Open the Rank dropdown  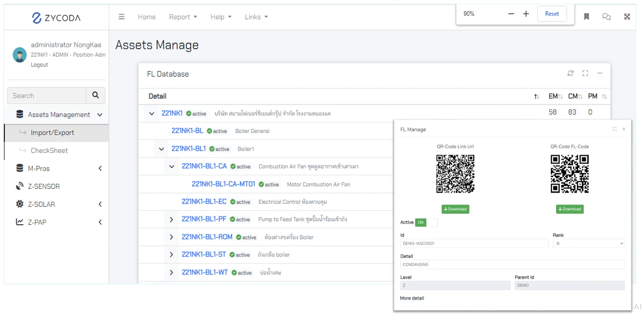[x=589, y=243]
